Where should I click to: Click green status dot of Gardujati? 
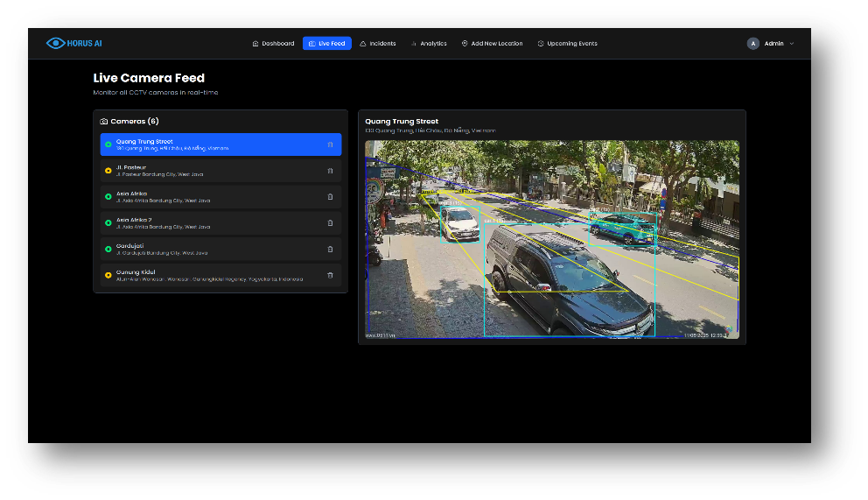(x=108, y=249)
